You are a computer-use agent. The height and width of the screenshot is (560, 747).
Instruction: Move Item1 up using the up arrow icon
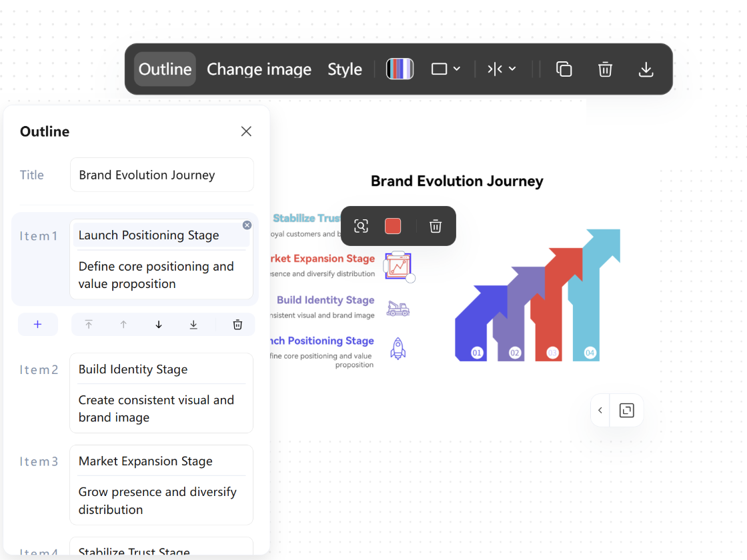[123, 324]
